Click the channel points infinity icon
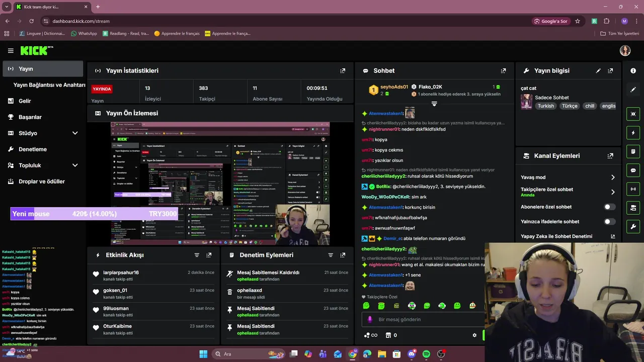This screenshot has width=644, height=362. point(370,335)
